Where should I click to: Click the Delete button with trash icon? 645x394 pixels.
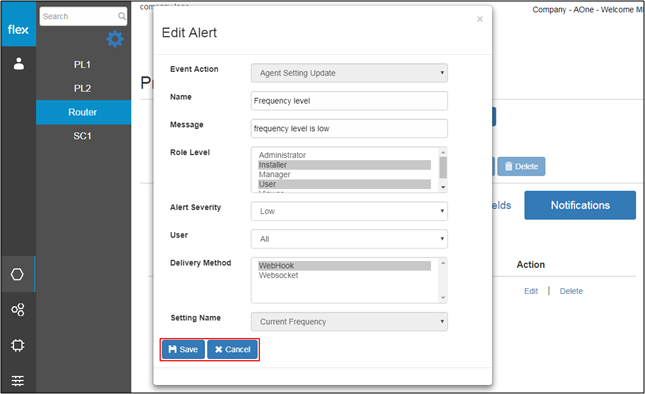pos(521,167)
